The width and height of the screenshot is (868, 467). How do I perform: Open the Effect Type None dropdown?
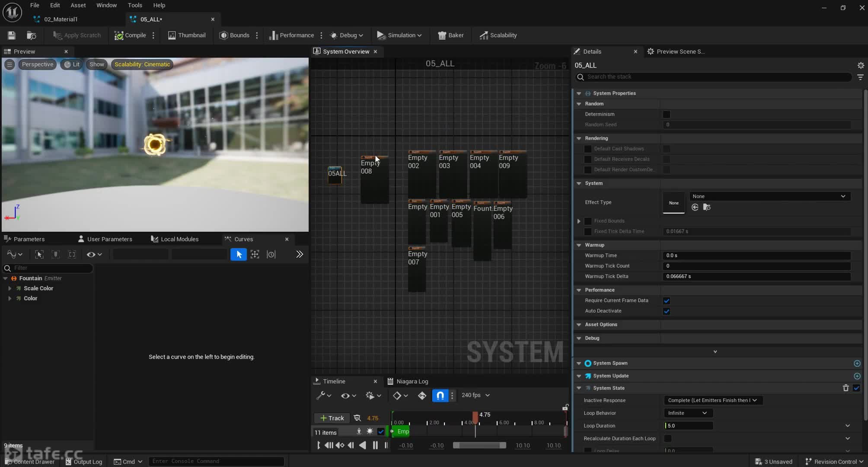[x=769, y=196]
